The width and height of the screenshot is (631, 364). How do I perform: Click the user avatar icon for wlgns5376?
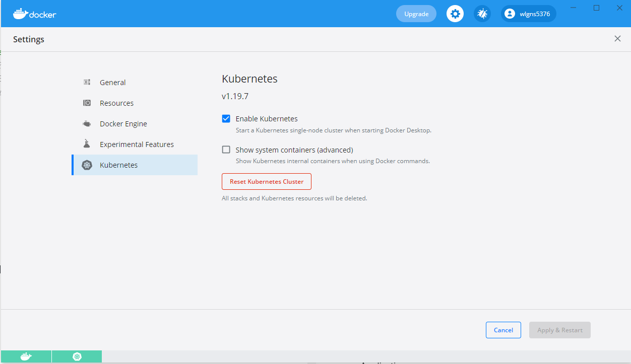[510, 14]
